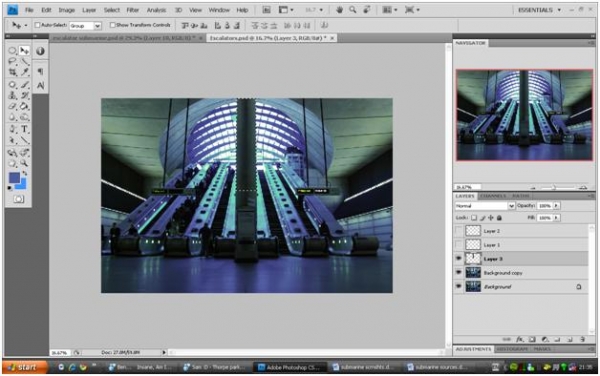This screenshot has width=600, height=376.
Task: Open the Paragraph panel icon
Action: click(40, 72)
